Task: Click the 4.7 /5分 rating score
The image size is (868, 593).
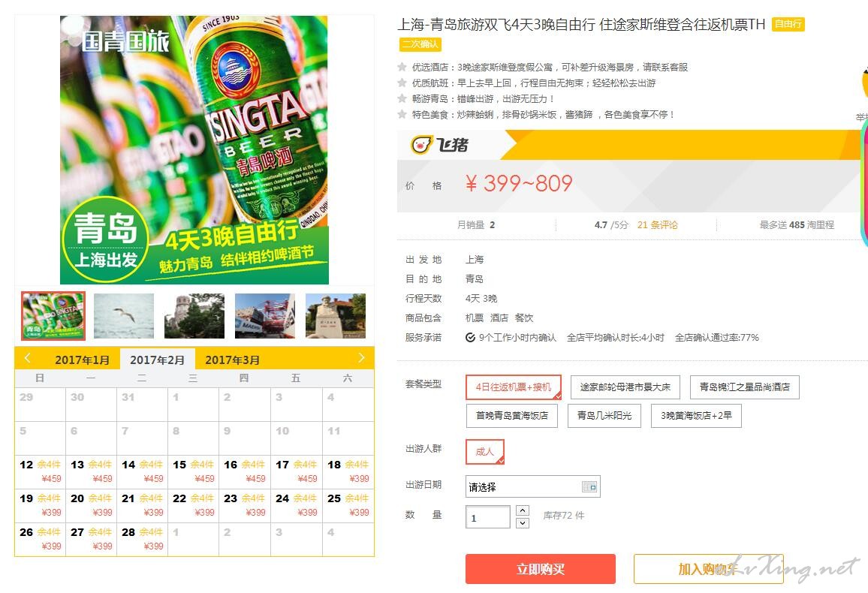Action: (612, 225)
